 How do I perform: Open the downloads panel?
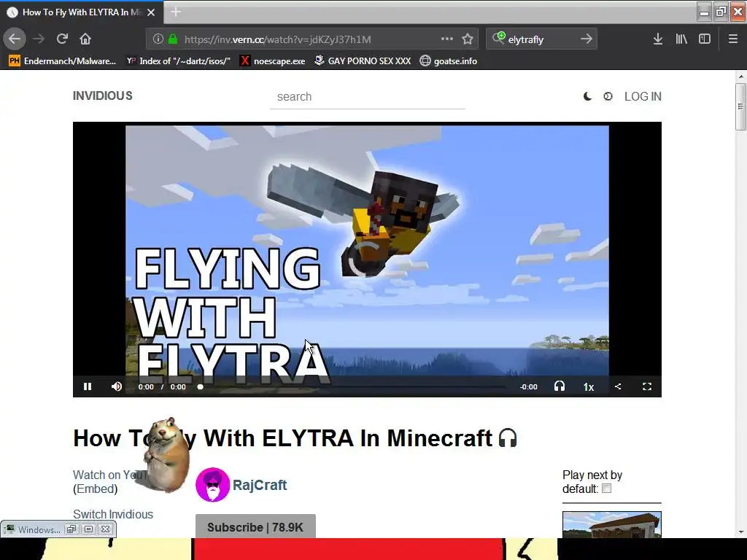tap(658, 39)
